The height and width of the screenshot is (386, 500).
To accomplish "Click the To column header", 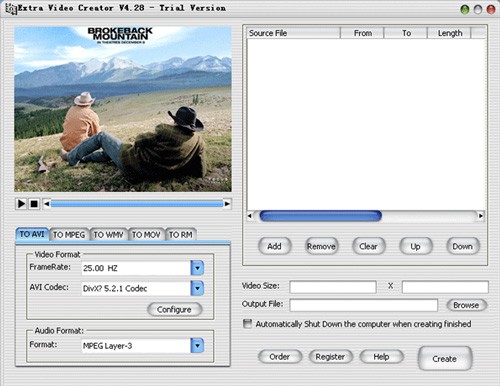I will pyautogui.click(x=406, y=33).
